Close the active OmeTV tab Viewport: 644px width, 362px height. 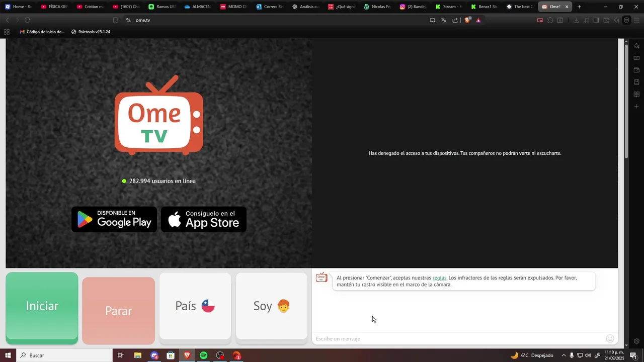click(567, 7)
